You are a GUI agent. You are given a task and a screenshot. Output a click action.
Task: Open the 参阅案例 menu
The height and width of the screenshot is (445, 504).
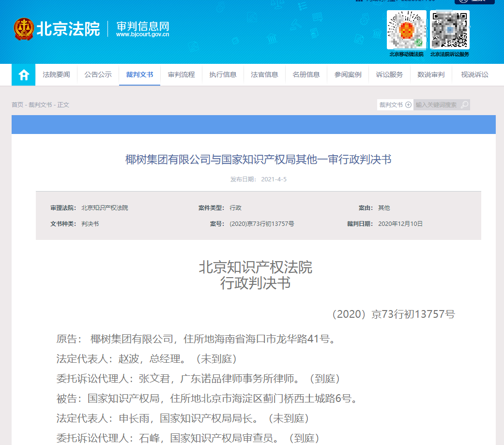pos(348,75)
